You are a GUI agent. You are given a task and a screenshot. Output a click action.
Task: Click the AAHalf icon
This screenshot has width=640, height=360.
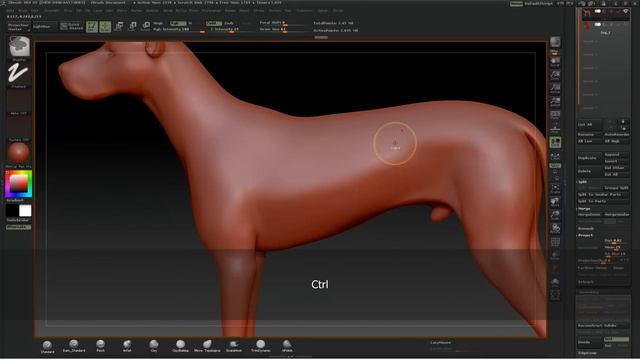pos(555,102)
